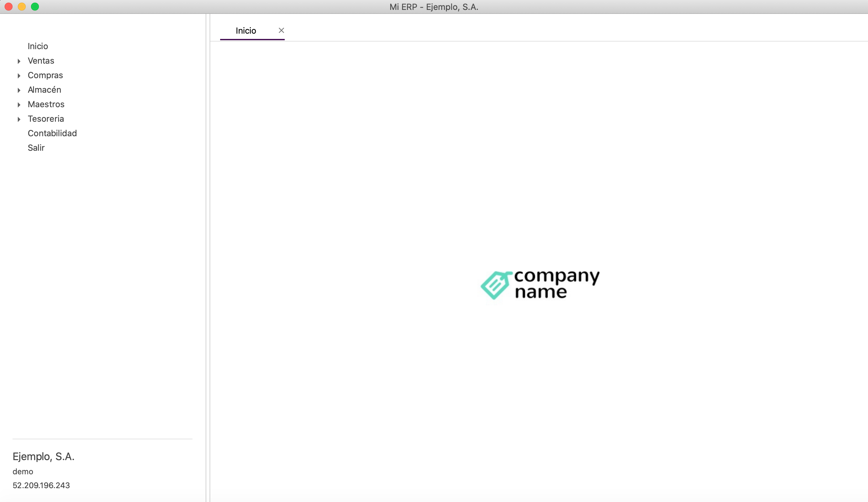Click the 52.209.196.243 server address

(x=41, y=485)
